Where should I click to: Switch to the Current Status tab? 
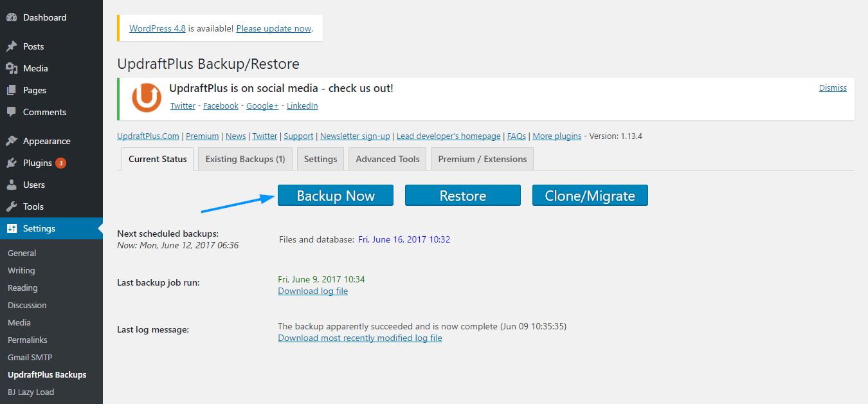pos(158,159)
